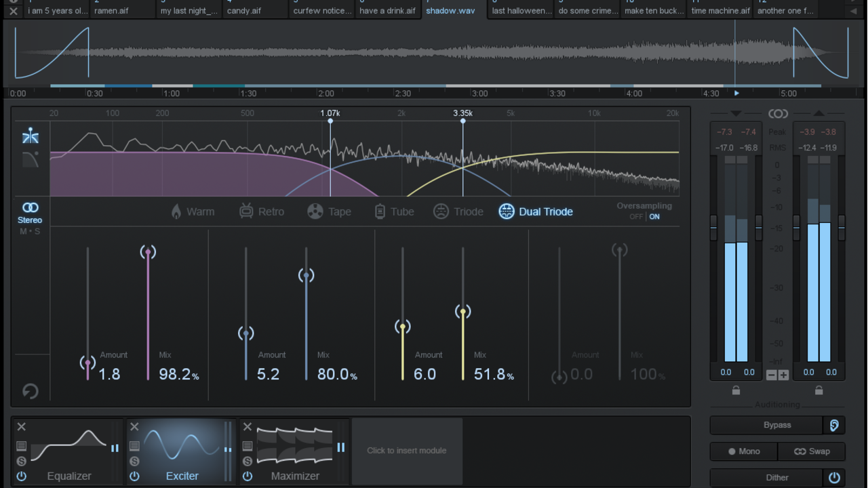Click the Swap channels button
Screen dimensions: 868x488
click(x=812, y=451)
